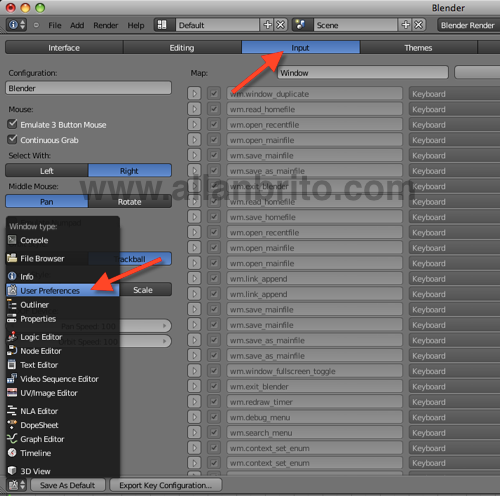The width and height of the screenshot is (500, 496).
Task: Click Save As Default button
Action: click(68, 485)
